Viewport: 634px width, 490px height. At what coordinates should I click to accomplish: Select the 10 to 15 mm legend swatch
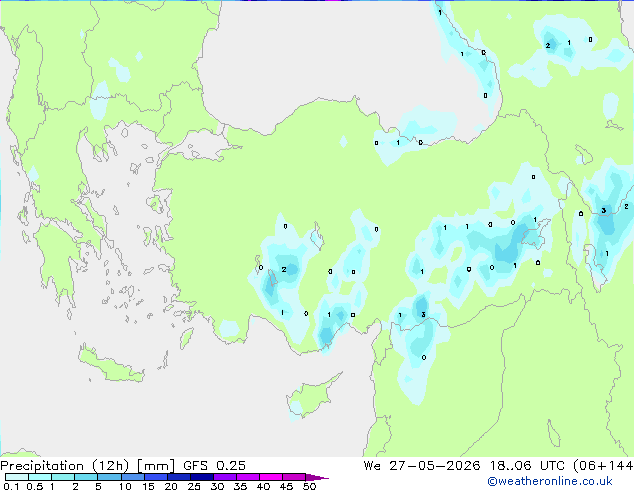[133, 477]
